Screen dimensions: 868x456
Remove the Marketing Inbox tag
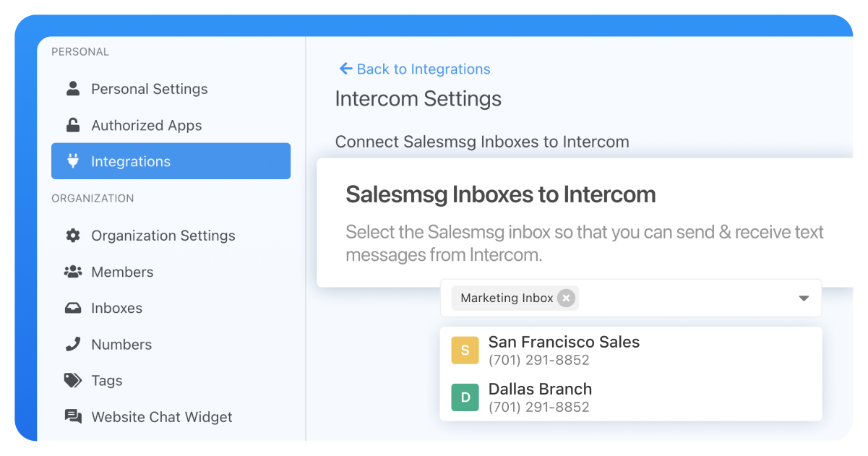tap(567, 298)
